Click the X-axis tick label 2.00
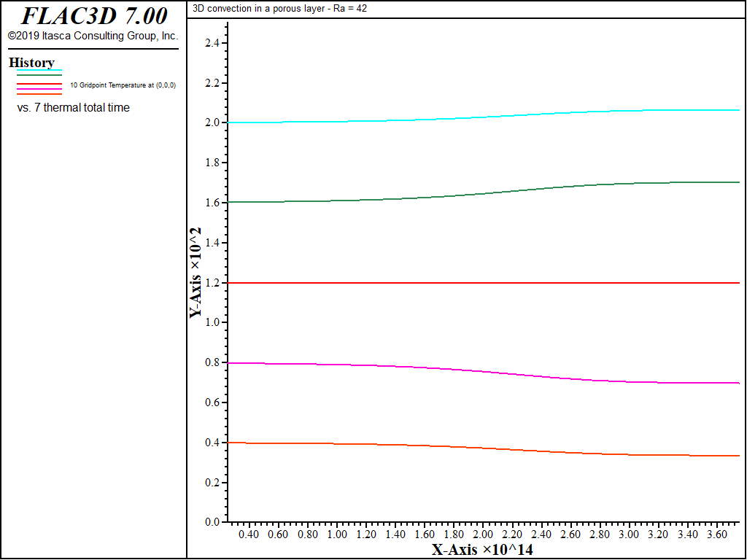 483,534
